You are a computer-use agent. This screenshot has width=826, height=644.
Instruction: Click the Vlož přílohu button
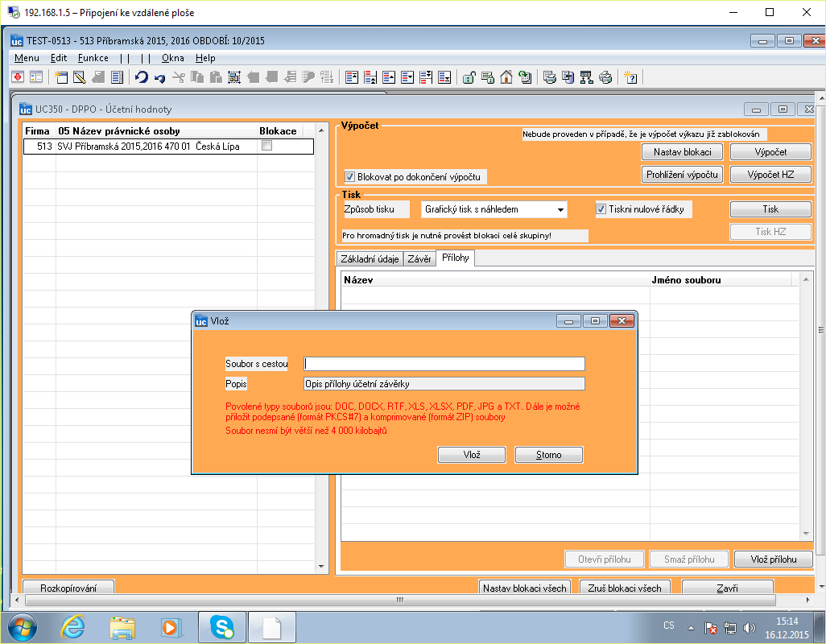(774, 559)
